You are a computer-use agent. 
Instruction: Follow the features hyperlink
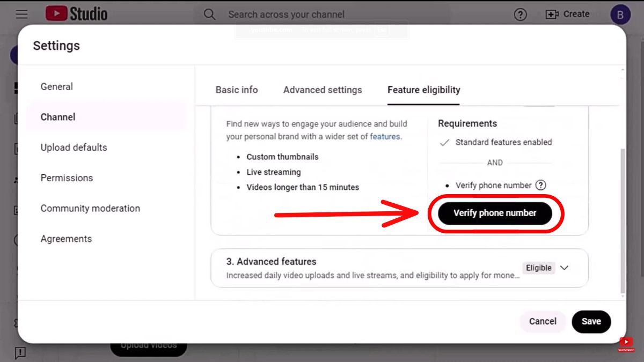pyautogui.click(x=385, y=136)
